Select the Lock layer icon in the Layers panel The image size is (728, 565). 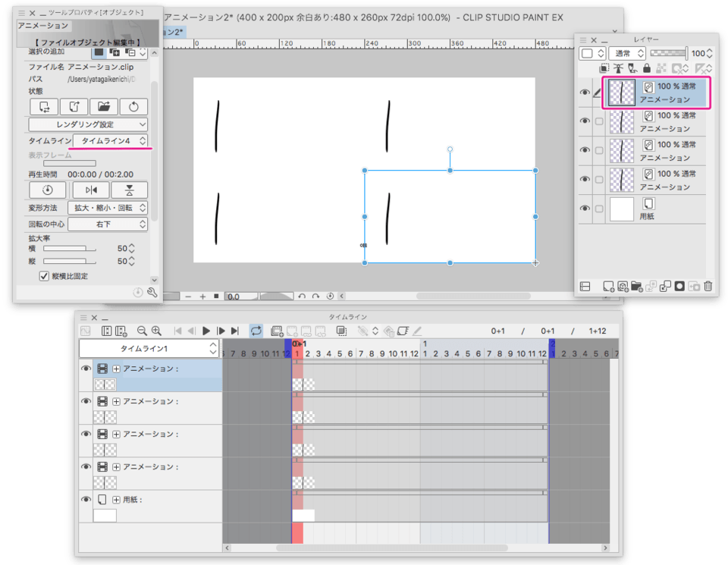(647, 67)
